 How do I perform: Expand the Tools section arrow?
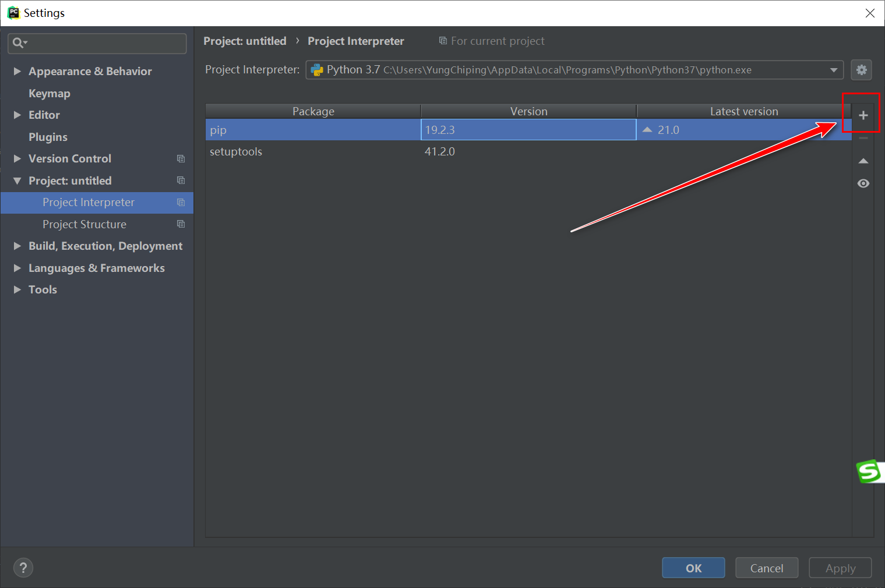coord(17,289)
